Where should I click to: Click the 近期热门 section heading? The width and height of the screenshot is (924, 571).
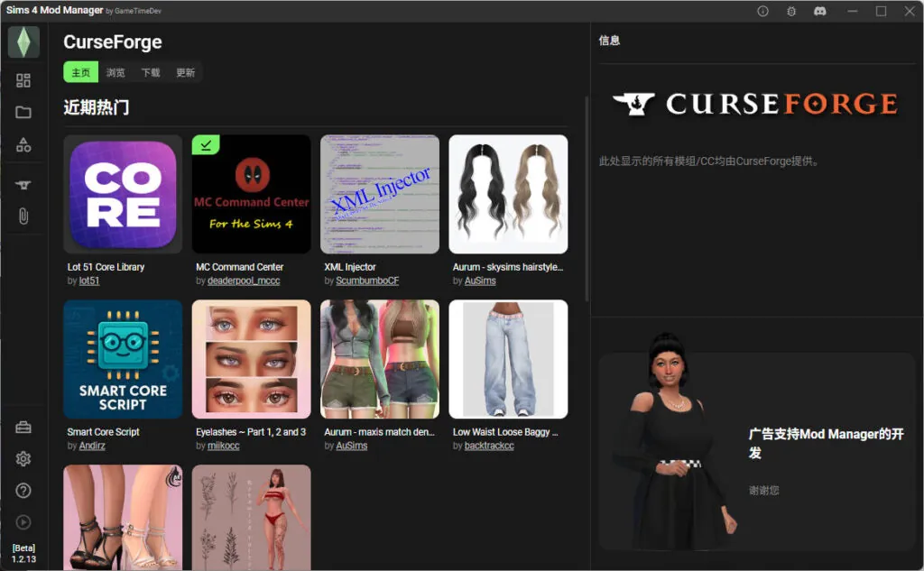point(96,107)
